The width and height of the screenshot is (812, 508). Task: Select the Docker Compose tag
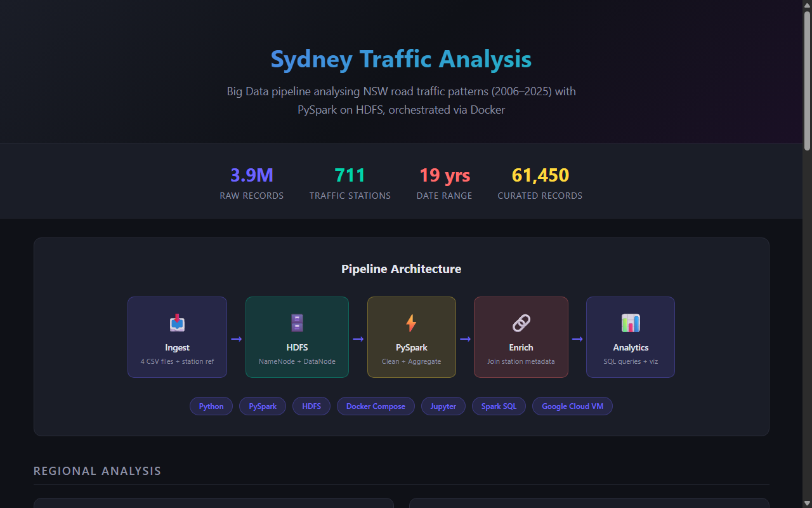376,406
